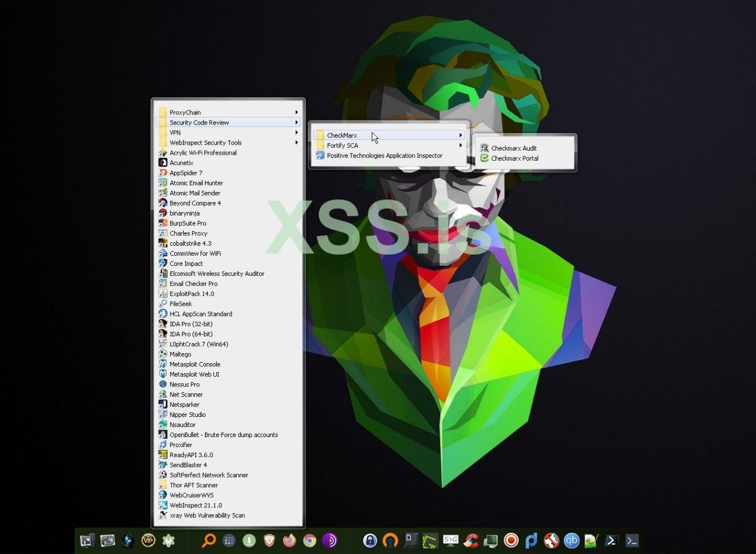
Task: Expand the VPN submenu arrow
Action: pos(296,132)
